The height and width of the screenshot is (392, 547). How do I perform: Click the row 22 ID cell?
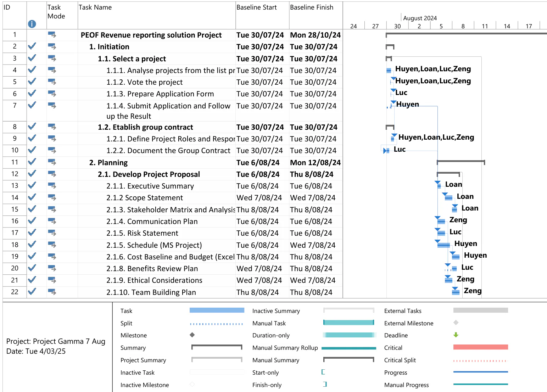coord(15,292)
